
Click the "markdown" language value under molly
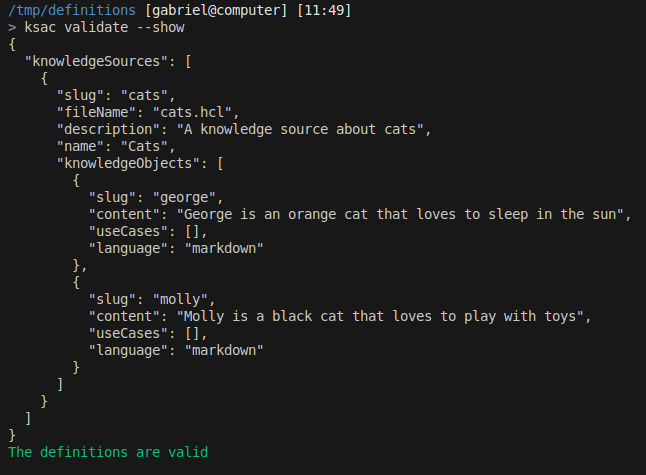224,350
